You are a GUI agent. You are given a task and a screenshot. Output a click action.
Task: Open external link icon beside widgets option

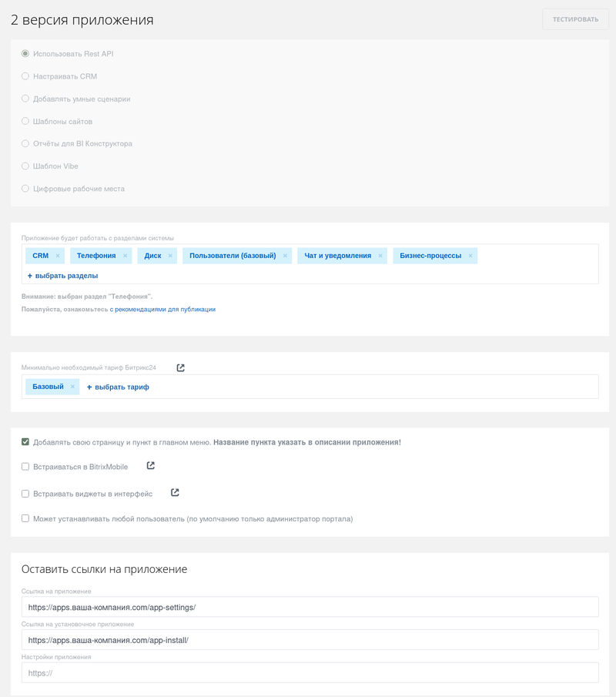(175, 492)
